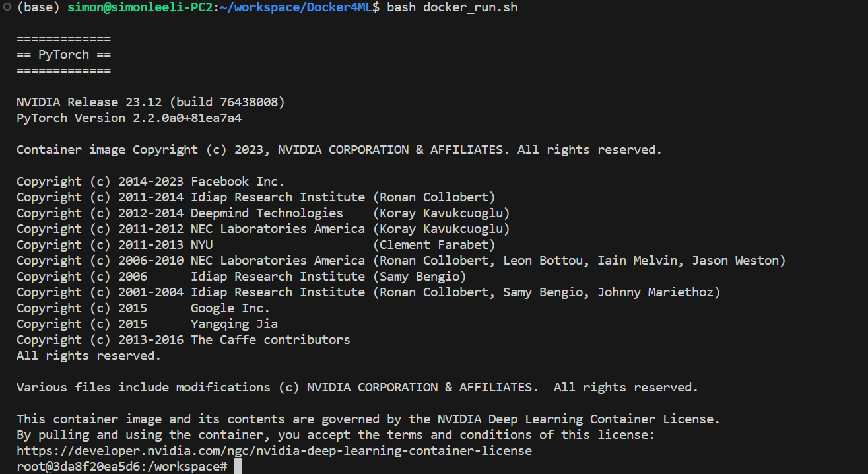Select the Caffe contributors copyright line
Screen dimensions: 868x474
(183, 339)
